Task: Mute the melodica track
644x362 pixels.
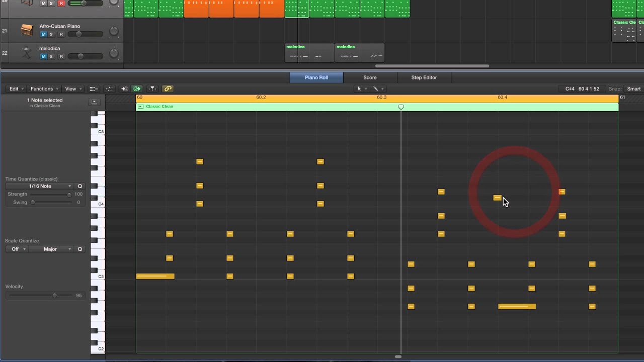Action: (x=43, y=56)
